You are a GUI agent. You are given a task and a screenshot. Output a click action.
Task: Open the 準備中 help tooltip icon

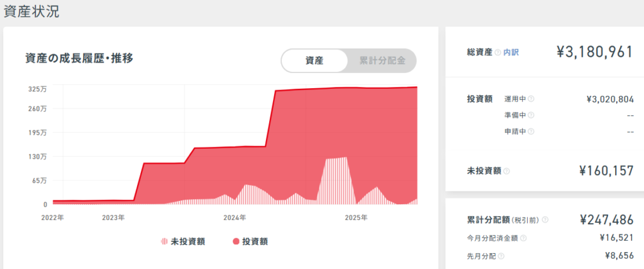(x=531, y=115)
